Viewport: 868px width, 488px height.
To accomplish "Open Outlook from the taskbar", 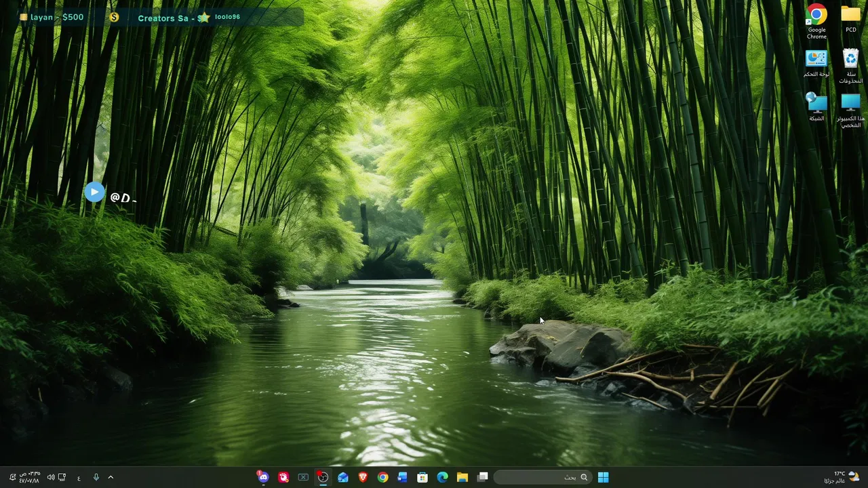I will pos(343,477).
